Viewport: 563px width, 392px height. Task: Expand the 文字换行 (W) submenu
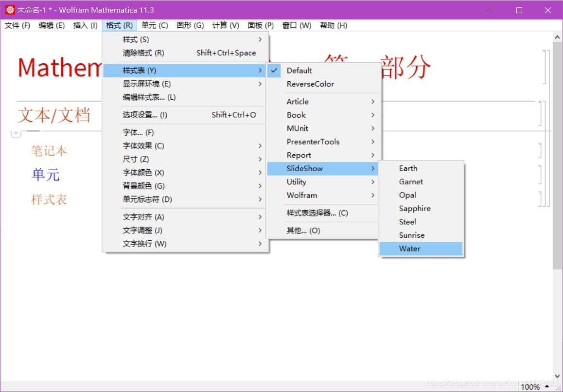pyautogui.click(x=185, y=244)
